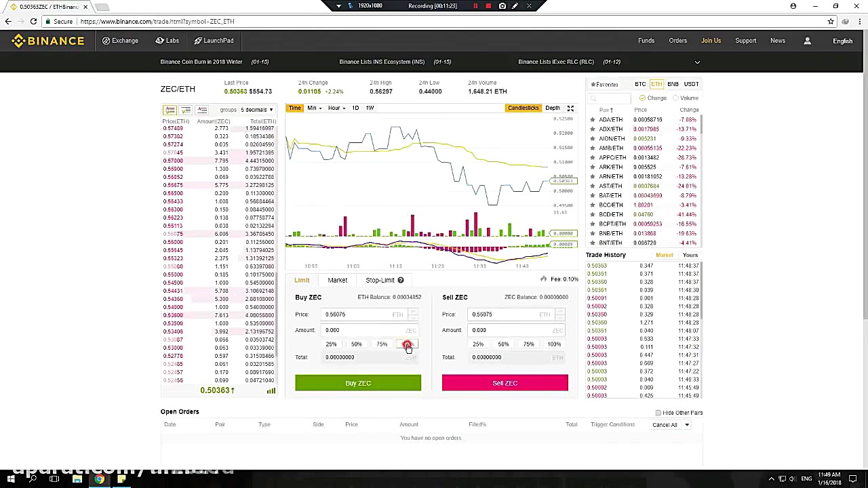Show Favorites market list
868x488 pixels.
click(x=604, y=84)
